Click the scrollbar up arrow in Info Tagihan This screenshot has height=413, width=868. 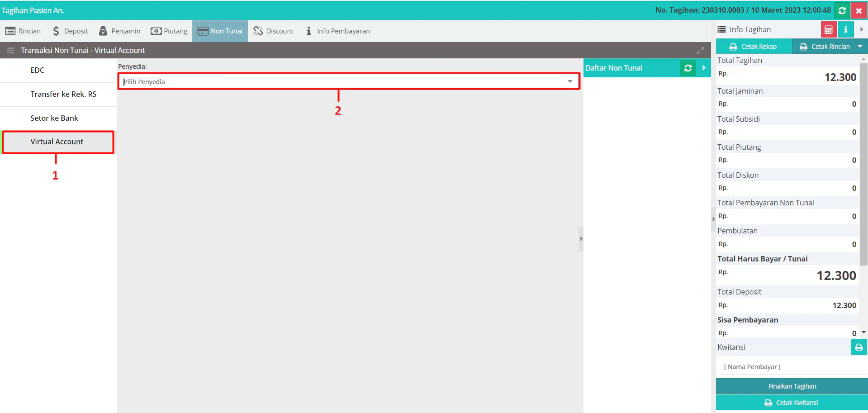863,59
